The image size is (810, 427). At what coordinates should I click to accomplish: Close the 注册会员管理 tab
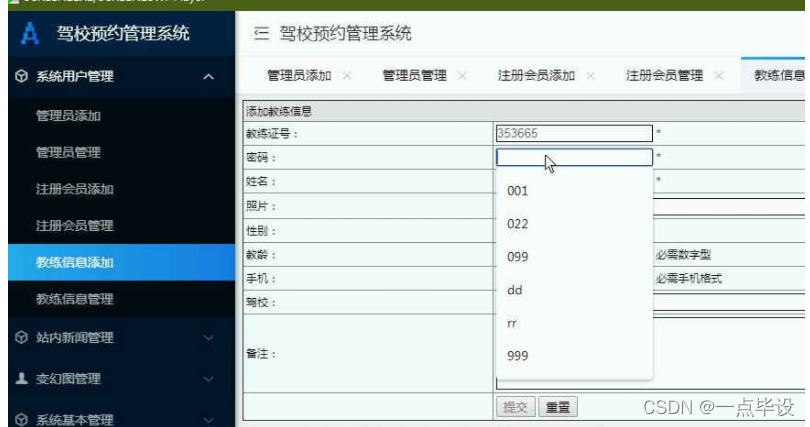[718, 75]
